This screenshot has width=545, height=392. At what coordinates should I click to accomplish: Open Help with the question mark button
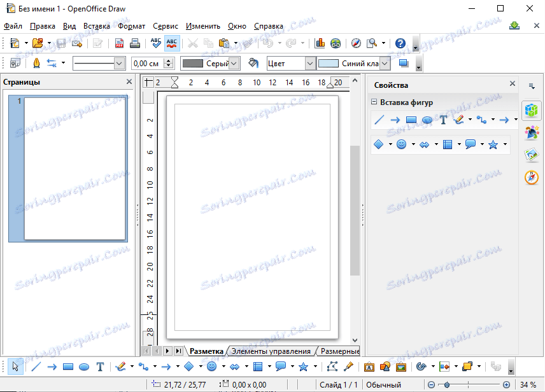click(x=400, y=43)
